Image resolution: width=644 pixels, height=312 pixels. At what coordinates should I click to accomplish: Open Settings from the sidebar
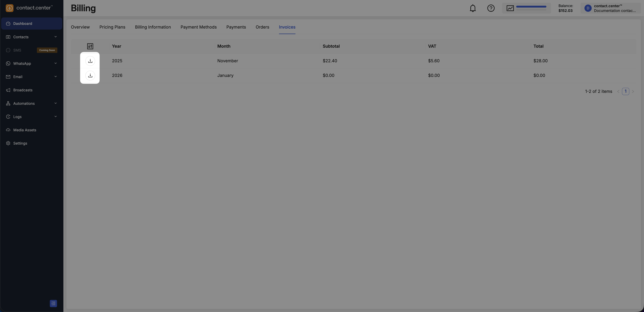click(20, 143)
